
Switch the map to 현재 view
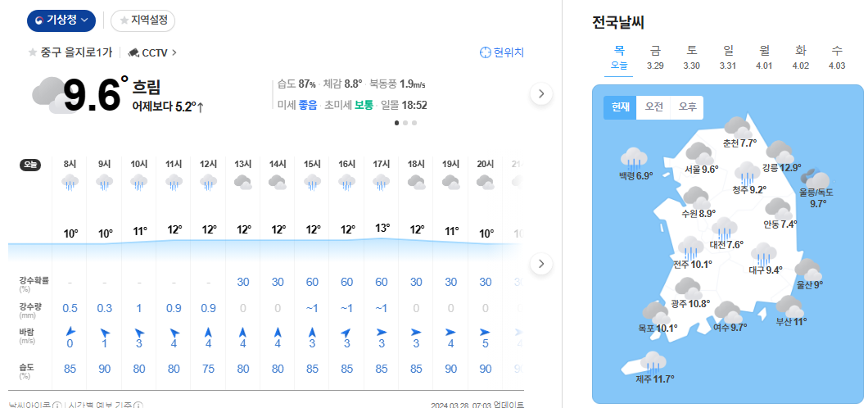pyautogui.click(x=620, y=107)
